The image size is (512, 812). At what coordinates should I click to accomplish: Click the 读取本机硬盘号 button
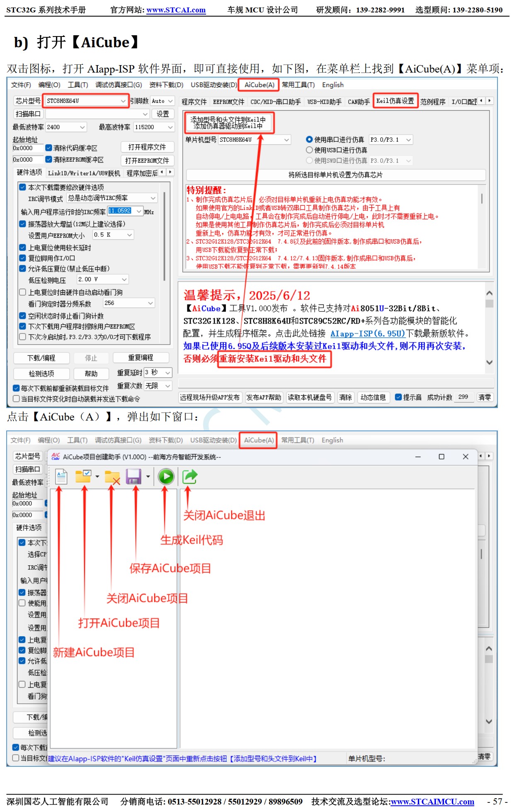[x=310, y=397]
